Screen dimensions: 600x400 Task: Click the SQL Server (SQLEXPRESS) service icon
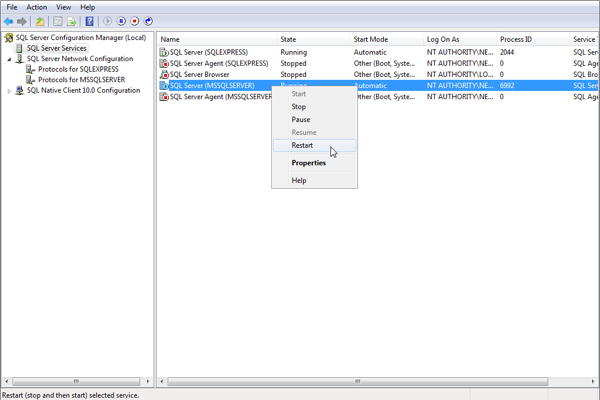[164, 52]
